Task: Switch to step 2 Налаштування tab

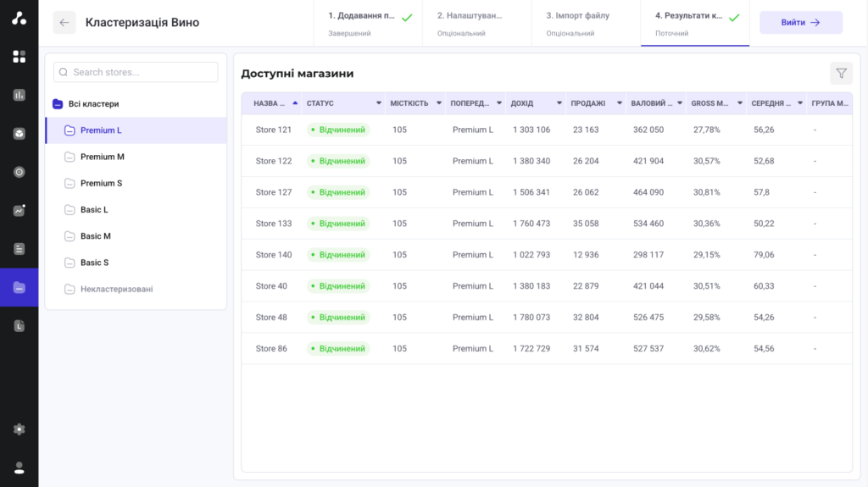Action: [476, 23]
